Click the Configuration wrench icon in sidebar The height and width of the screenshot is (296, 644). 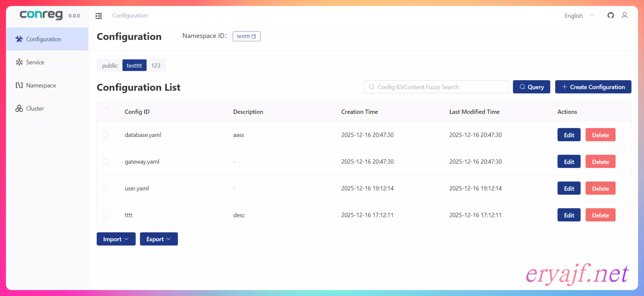[x=19, y=39]
